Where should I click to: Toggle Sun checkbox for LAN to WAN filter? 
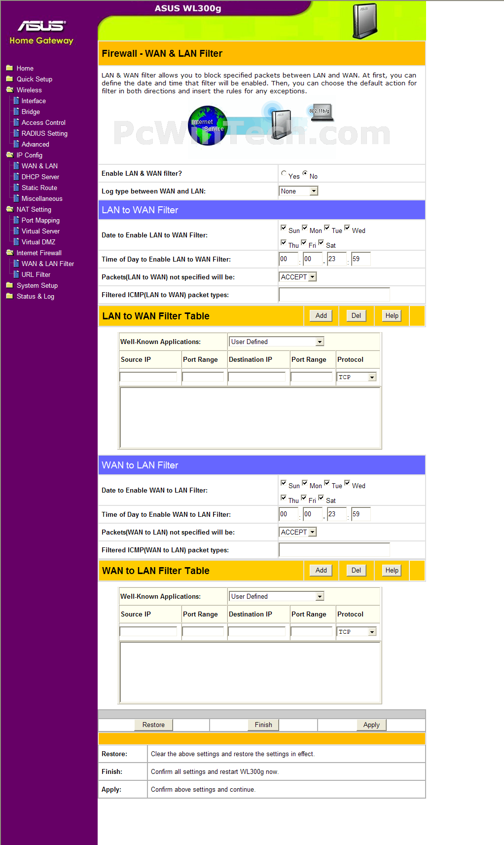pyautogui.click(x=284, y=228)
